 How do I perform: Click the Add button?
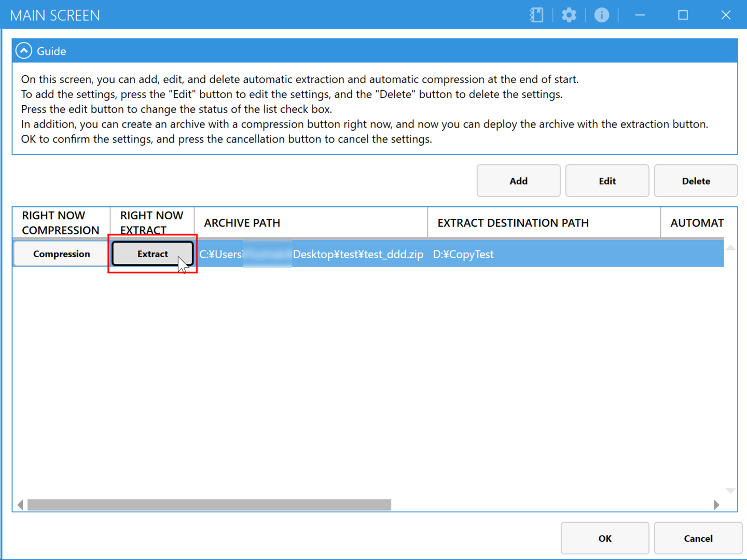pyautogui.click(x=518, y=181)
